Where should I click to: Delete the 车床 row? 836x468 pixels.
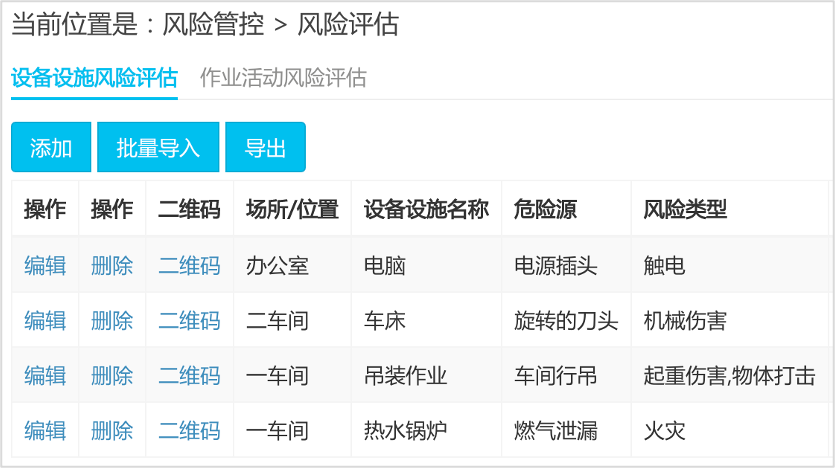[x=112, y=321]
